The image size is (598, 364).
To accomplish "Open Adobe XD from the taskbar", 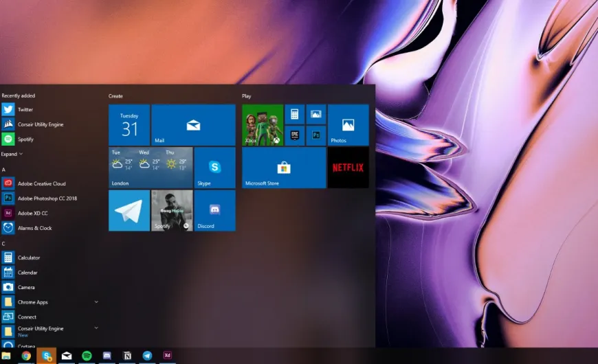I will [x=167, y=355].
